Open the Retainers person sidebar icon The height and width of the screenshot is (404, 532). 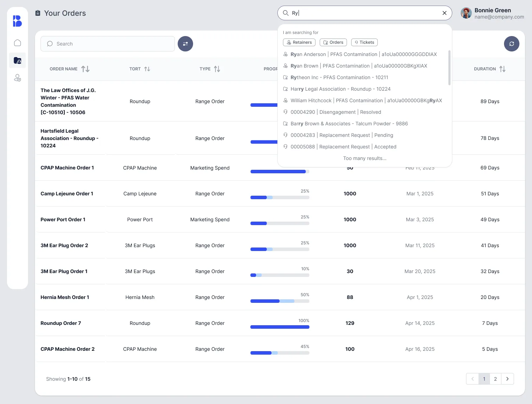[x=17, y=78]
